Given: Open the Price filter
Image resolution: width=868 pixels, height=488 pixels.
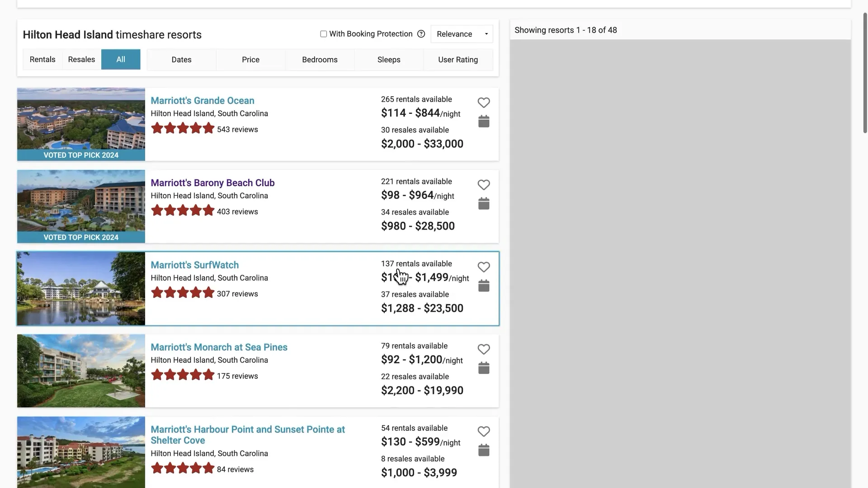Looking at the screenshot, I should 250,60.
